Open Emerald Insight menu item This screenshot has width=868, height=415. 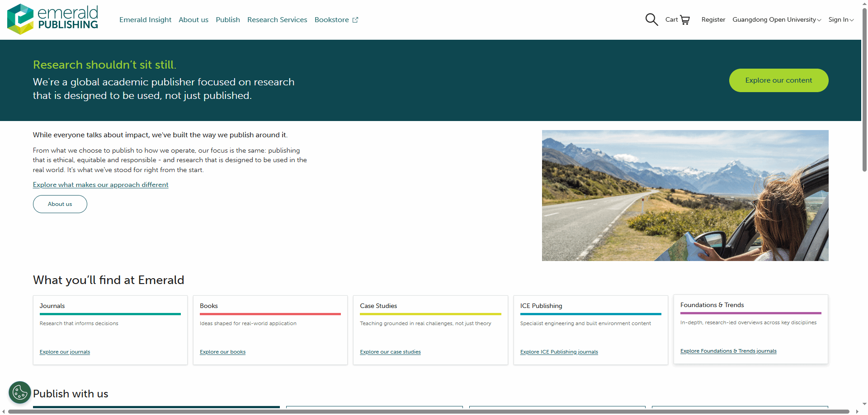pyautogui.click(x=145, y=20)
